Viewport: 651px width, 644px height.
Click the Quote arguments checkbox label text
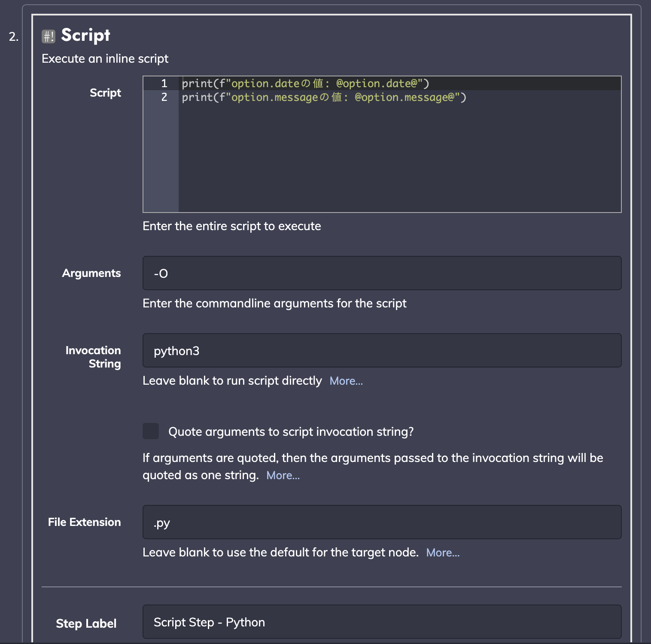pos(291,431)
